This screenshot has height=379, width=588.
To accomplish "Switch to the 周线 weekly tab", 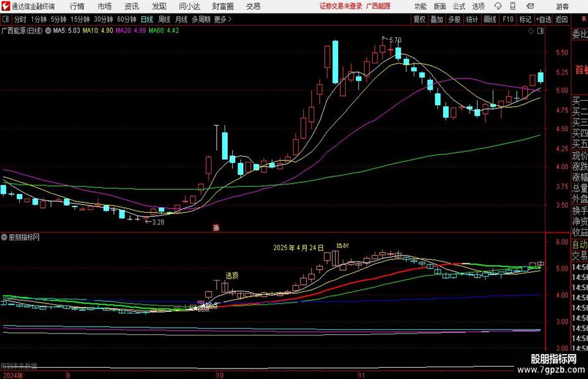I will point(164,19).
